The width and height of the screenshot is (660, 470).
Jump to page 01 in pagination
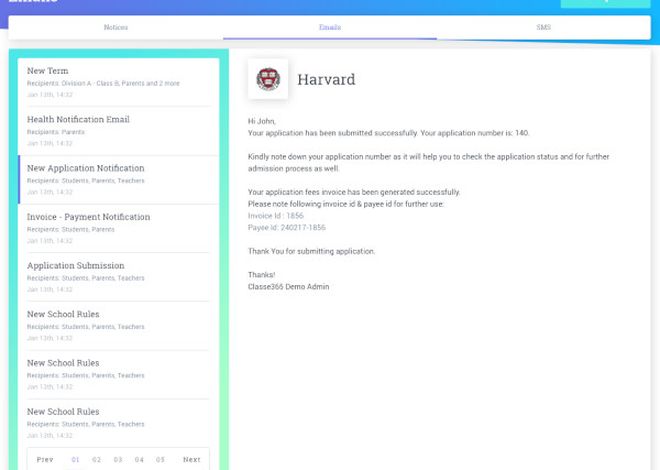click(x=75, y=459)
